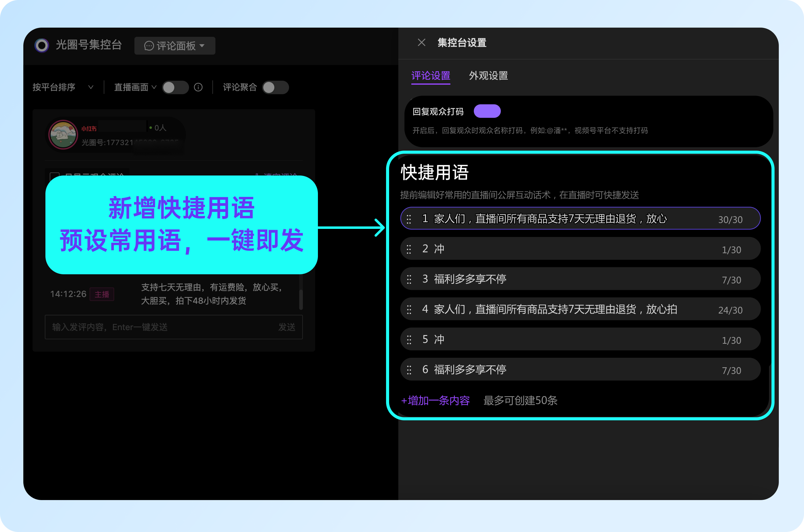The height and width of the screenshot is (532, 804).
Task: Click the info icon next to 直播画面 toggle
Action: (x=198, y=87)
